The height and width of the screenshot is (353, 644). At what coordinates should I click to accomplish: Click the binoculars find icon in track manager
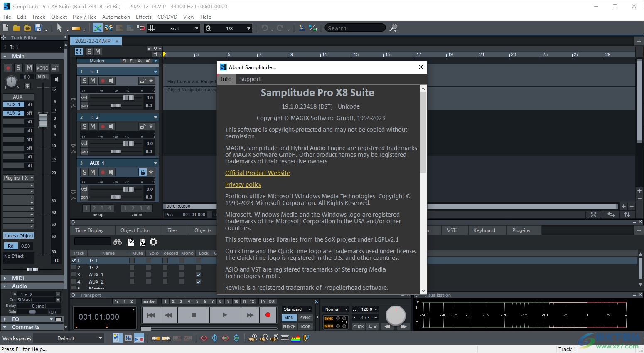[x=118, y=242]
